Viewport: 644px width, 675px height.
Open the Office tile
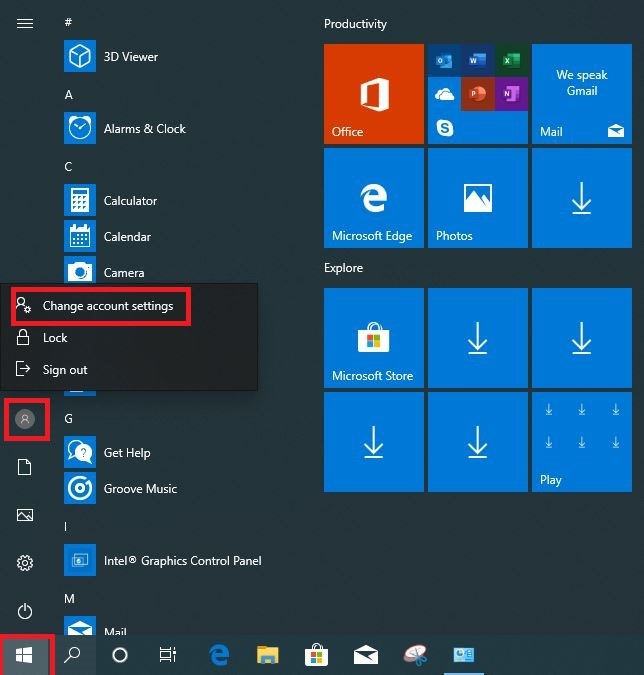[373, 93]
